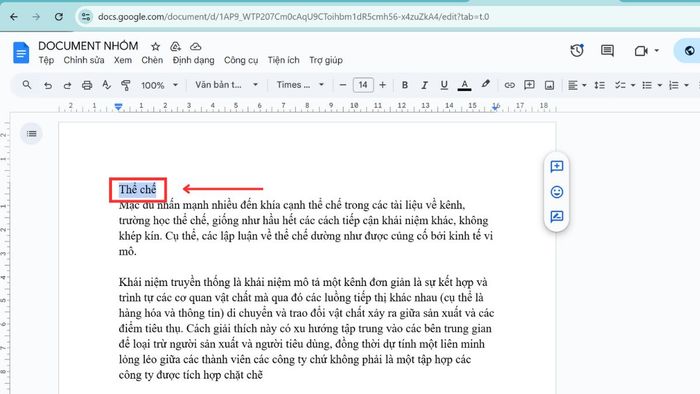Toggle italic formatting
The width and height of the screenshot is (700, 394).
tap(425, 85)
